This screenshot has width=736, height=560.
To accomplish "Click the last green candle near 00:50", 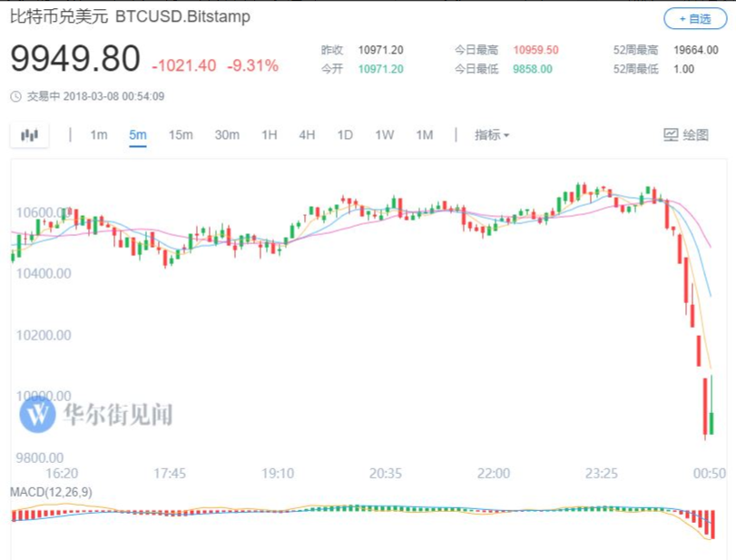I will click(x=712, y=420).
